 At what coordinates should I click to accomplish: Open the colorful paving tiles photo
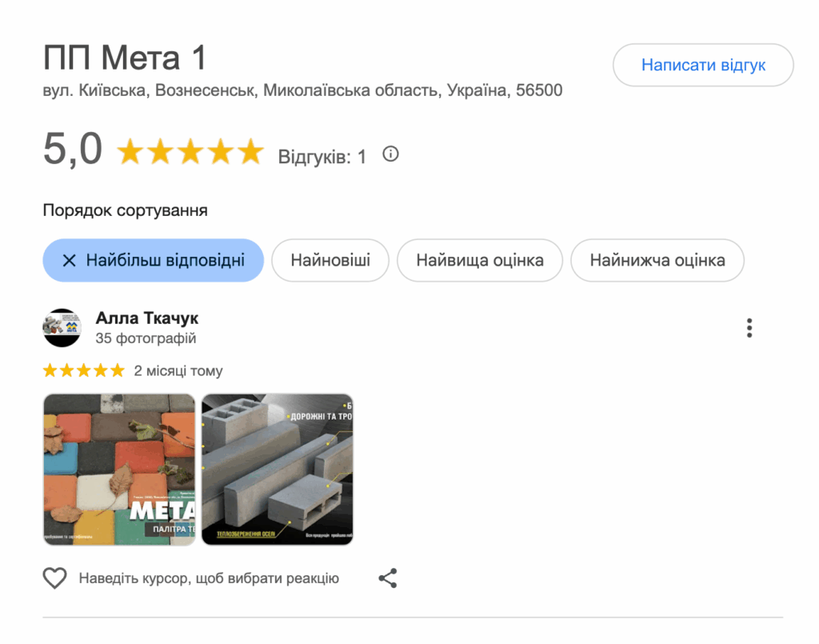(x=120, y=470)
